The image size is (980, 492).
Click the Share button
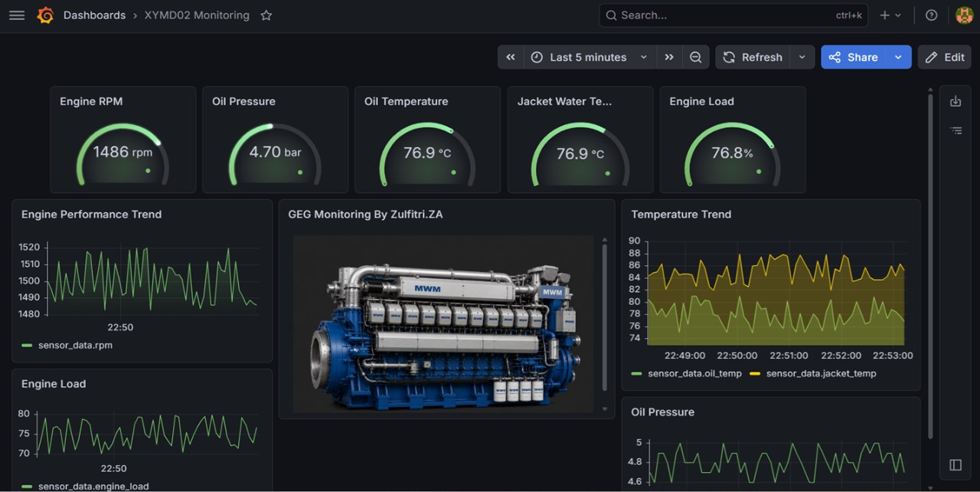[x=854, y=57]
